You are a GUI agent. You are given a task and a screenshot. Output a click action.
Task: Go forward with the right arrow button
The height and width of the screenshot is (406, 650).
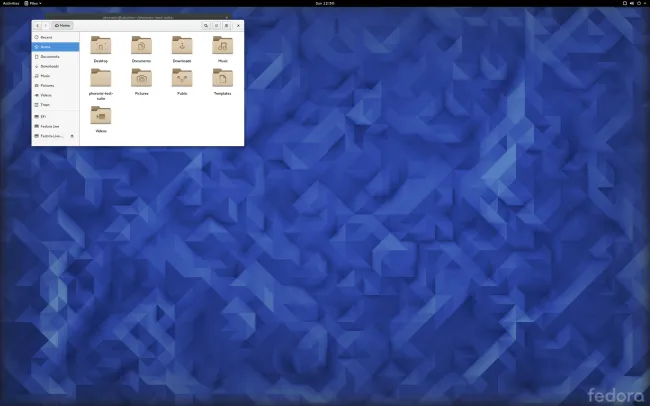pyautogui.click(x=45, y=24)
